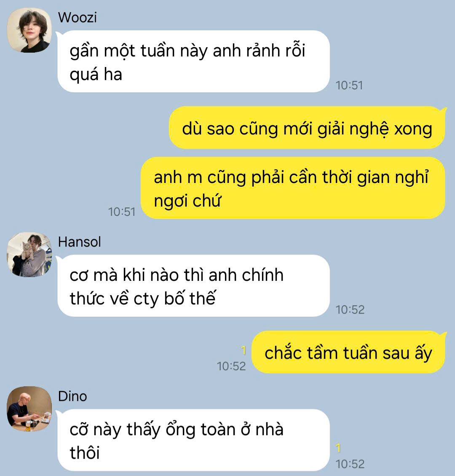Tap the 10:51 timestamp beside yellow message
The width and height of the screenshot is (455, 476).
click(x=122, y=212)
